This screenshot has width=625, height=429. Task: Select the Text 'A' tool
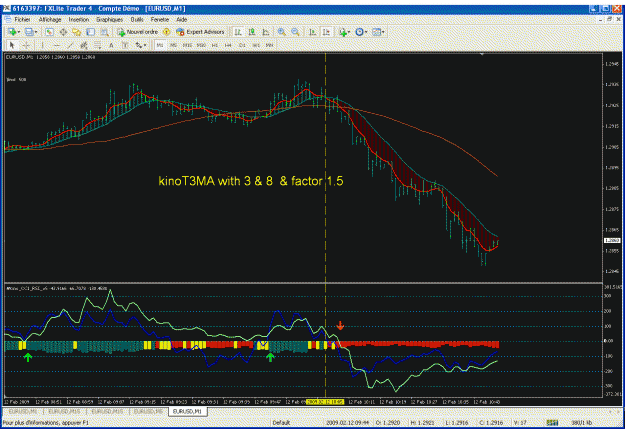point(111,45)
